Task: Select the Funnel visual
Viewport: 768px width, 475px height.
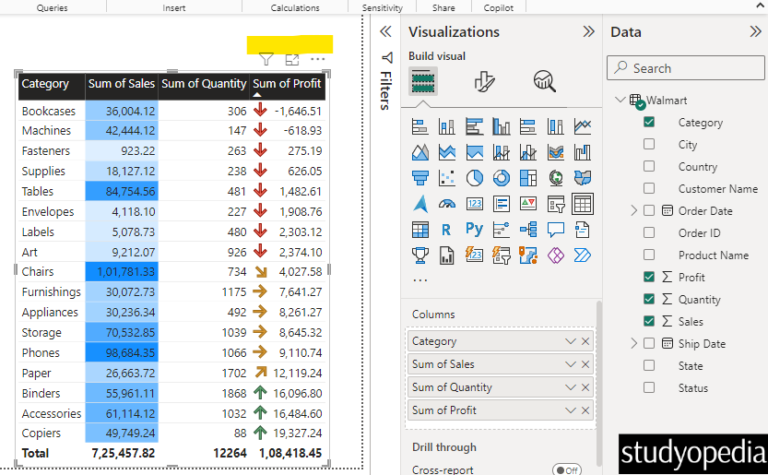Action: 420,178
